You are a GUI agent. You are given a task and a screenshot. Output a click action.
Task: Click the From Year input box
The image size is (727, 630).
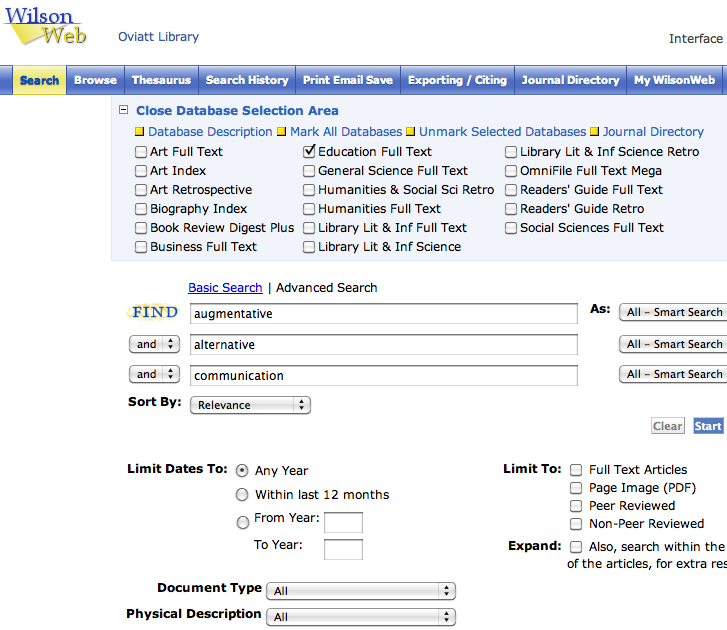pyautogui.click(x=343, y=522)
